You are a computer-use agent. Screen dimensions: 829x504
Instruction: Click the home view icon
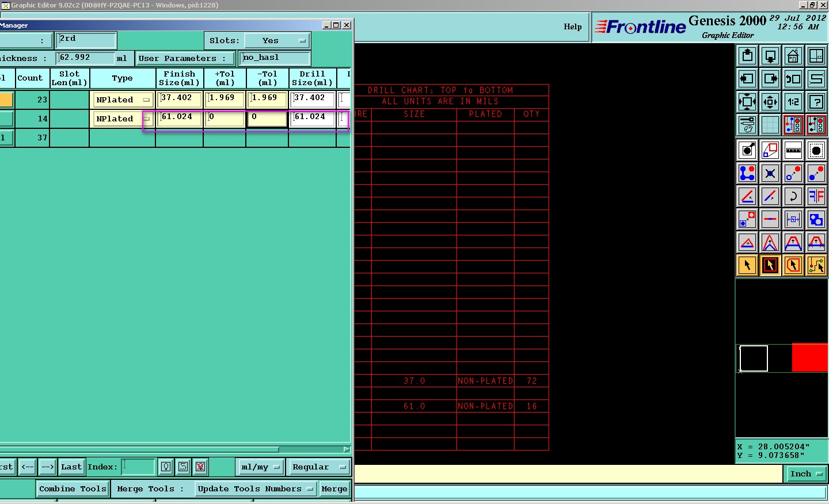tap(793, 56)
